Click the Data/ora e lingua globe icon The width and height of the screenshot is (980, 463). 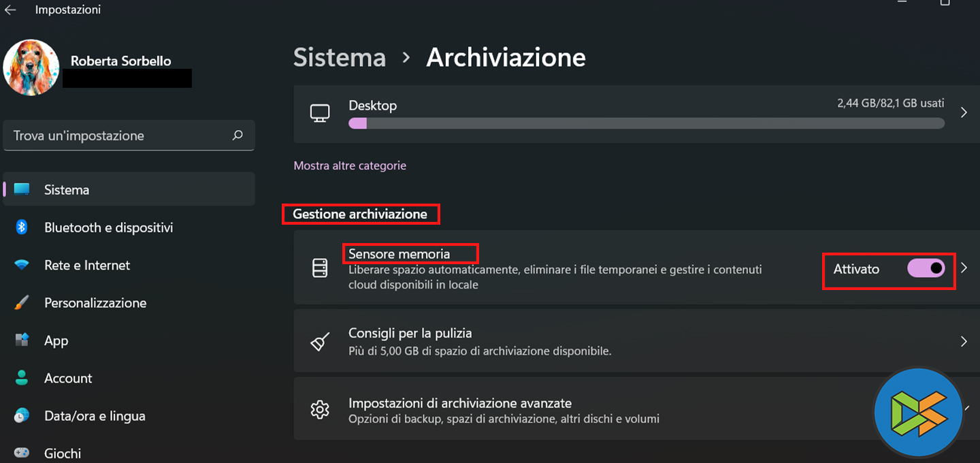(22, 415)
